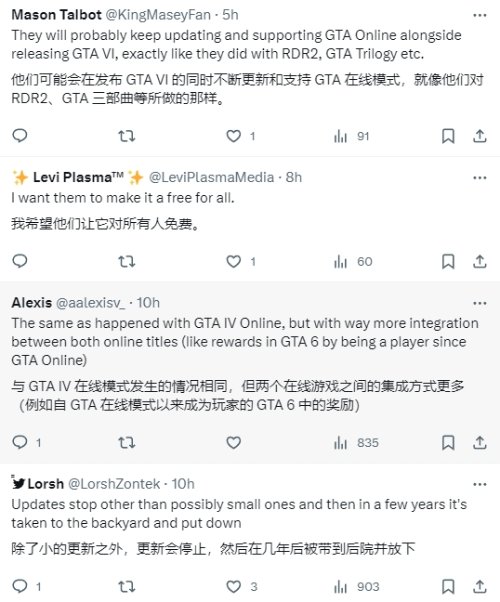Like Alexis's tweet about GTA IV Online

point(233,443)
